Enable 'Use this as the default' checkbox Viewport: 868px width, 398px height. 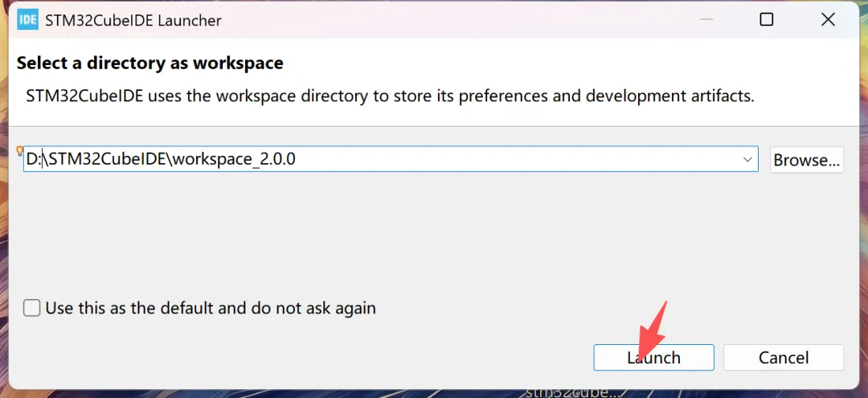(x=32, y=308)
